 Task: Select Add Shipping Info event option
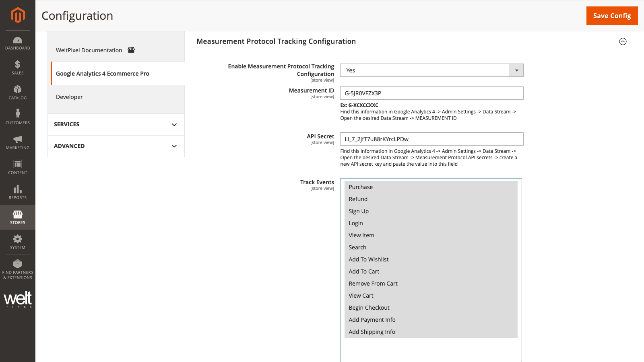click(431, 332)
